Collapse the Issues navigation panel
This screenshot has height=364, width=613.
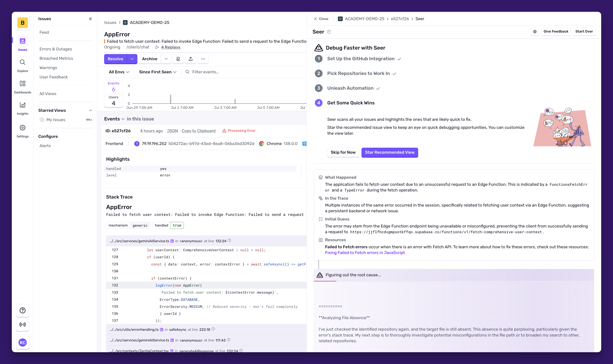point(91,19)
